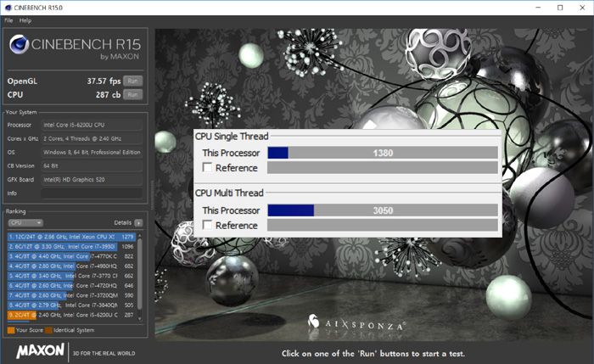
Task: Click the MAXON logo at bottom left
Action: [x=36, y=351]
